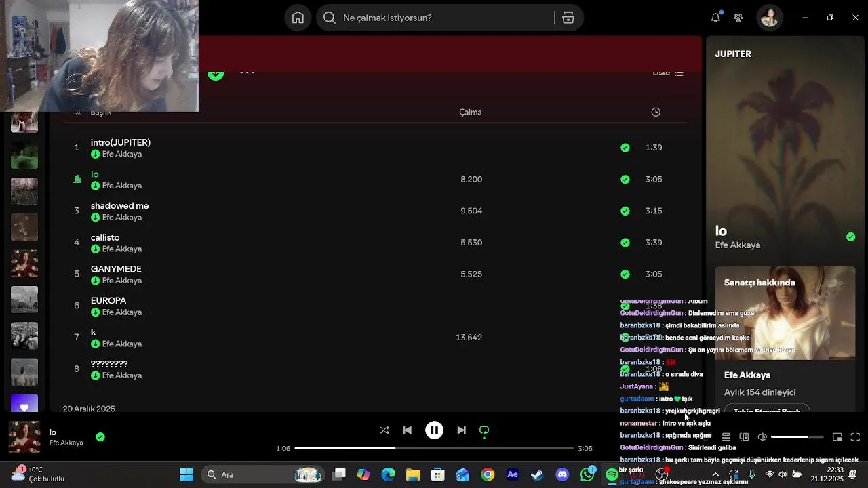Open the miniplayer icon

pos(837,437)
